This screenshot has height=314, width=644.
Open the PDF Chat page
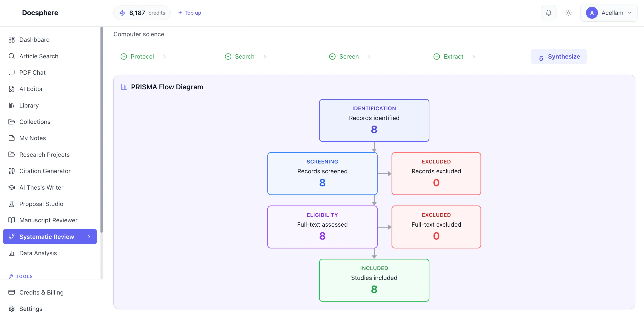[x=50, y=72]
